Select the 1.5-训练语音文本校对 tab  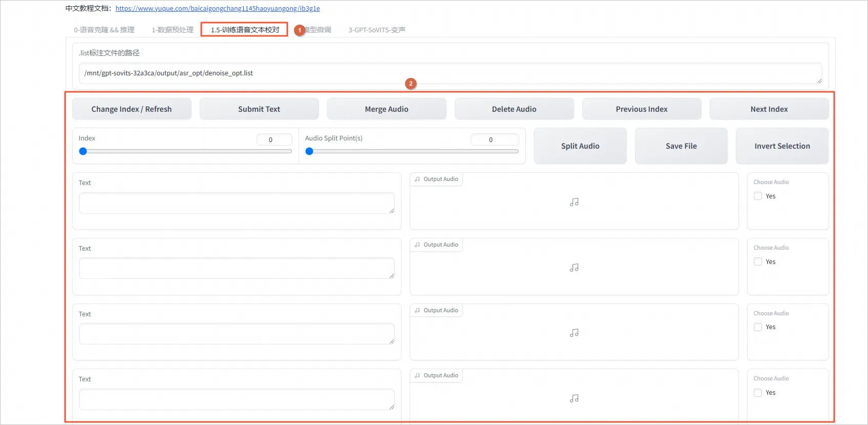(x=245, y=30)
